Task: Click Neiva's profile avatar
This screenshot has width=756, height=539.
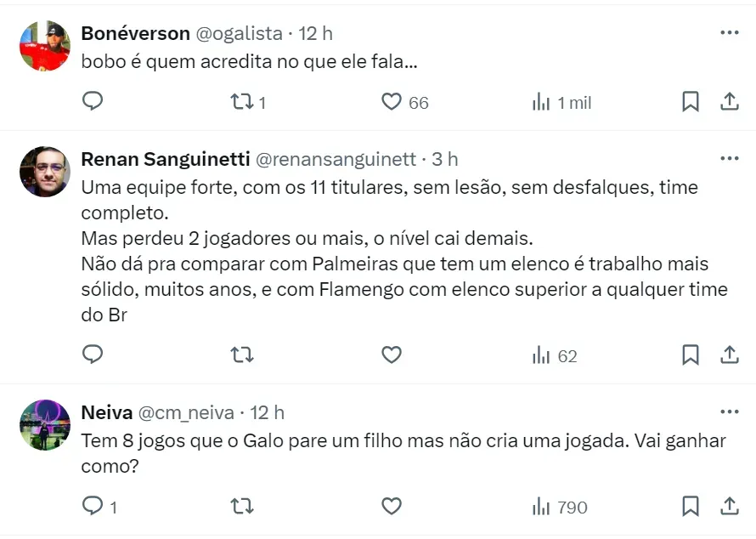Action: click(44, 424)
